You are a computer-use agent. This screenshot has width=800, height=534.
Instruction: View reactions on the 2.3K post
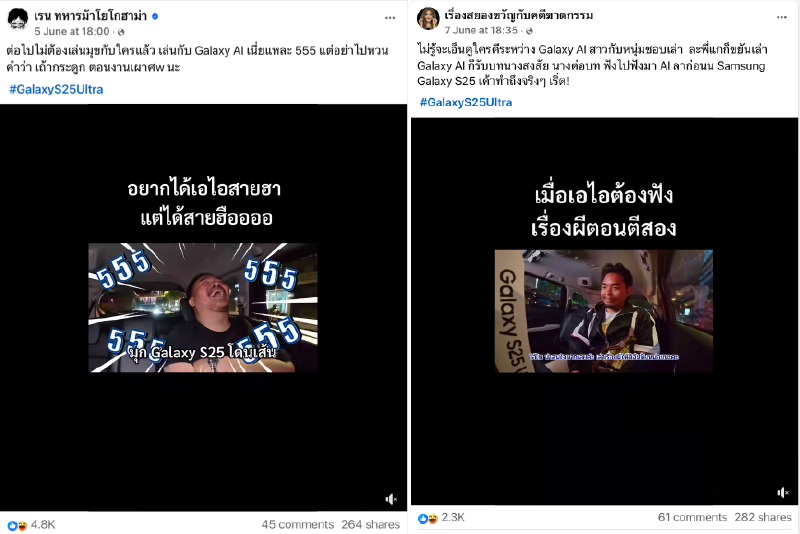click(x=441, y=518)
